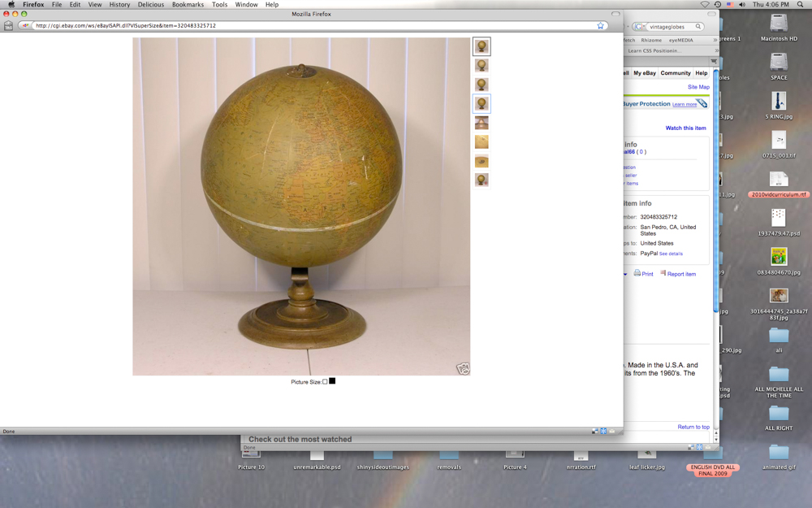Select the topmost globe thumbnail

482,46
